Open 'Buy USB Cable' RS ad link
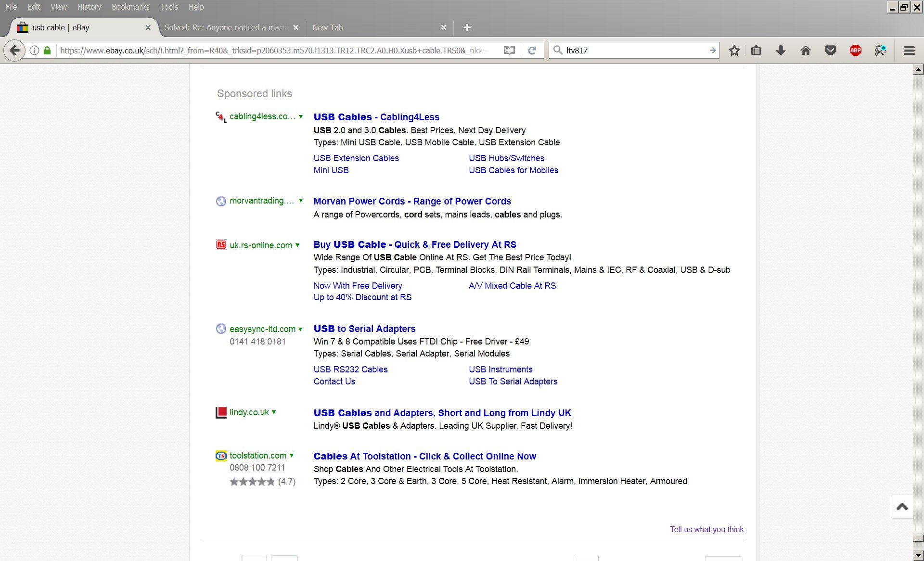The height and width of the screenshot is (561, 924). (x=415, y=244)
